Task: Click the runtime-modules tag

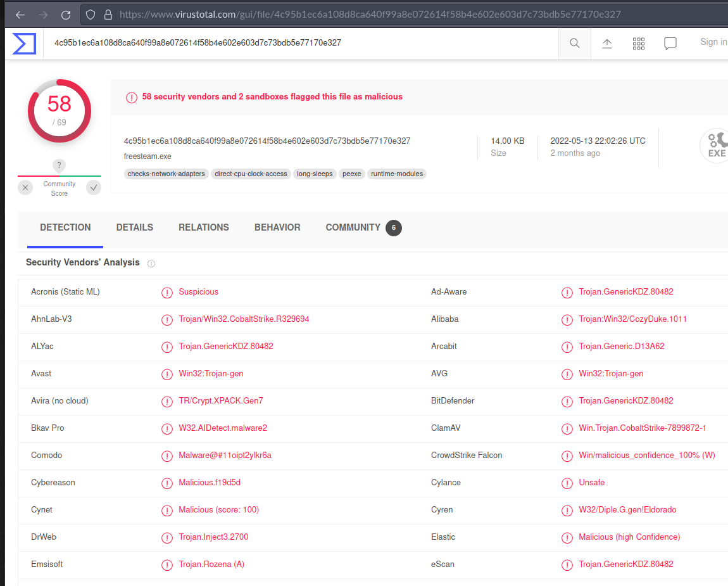Action: [397, 174]
